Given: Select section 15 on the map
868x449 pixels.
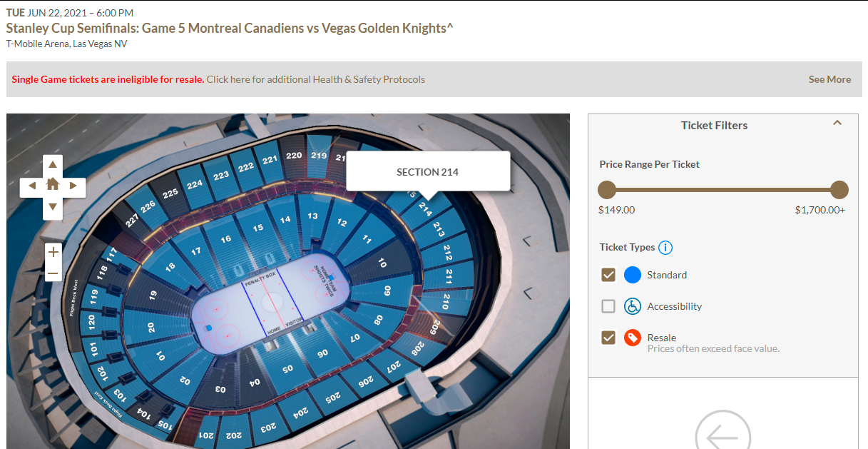Looking at the screenshot, I should click(257, 228).
